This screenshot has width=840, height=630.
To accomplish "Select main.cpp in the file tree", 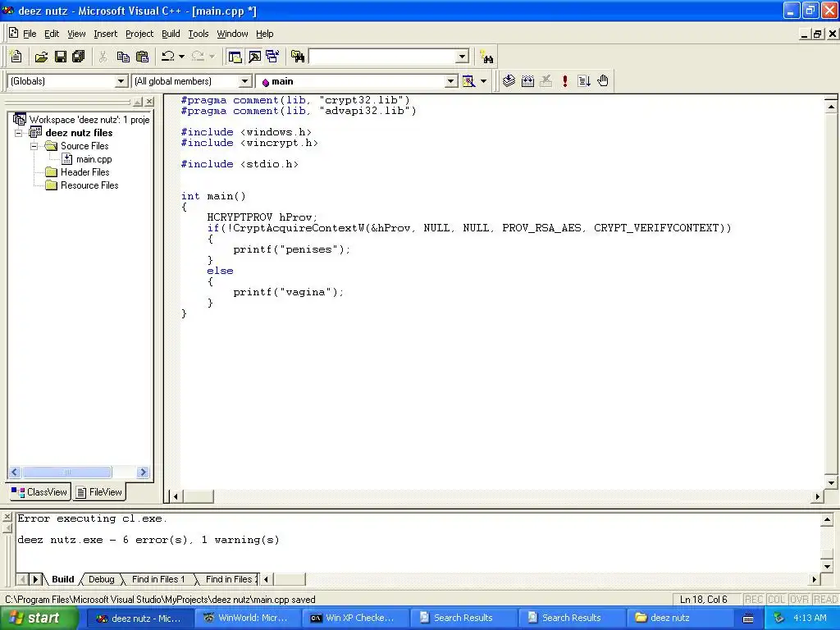I will click(x=94, y=159).
